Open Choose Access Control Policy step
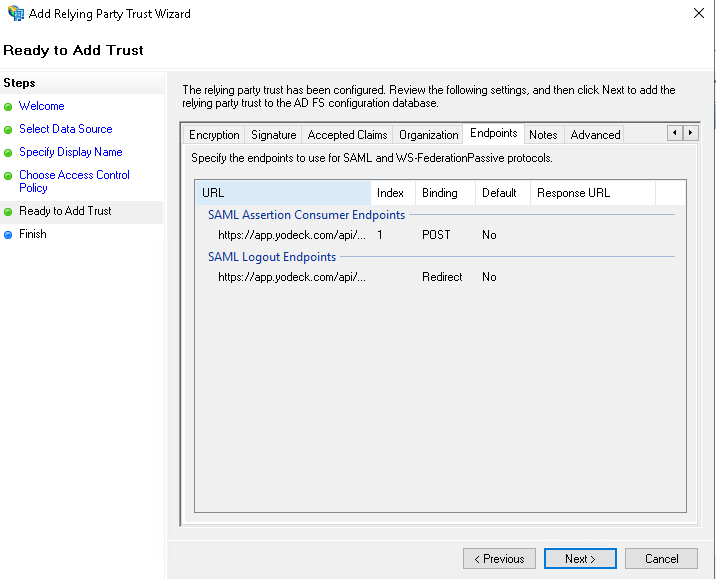 tap(74, 181)
